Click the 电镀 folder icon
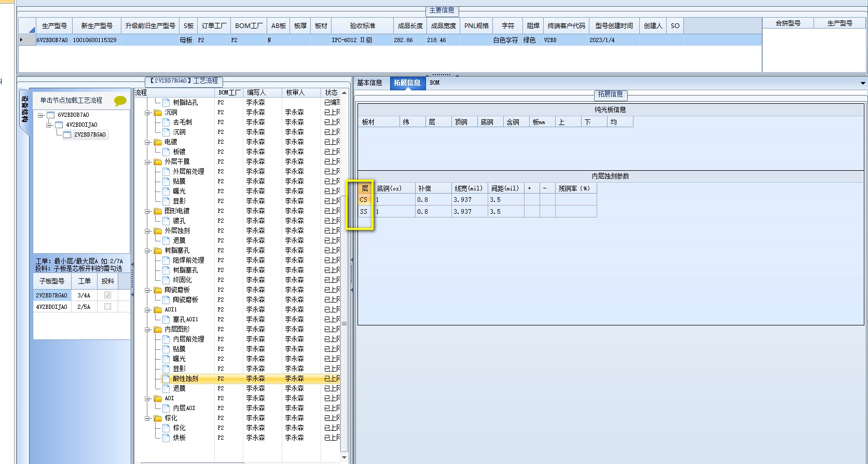Viewport: 868px width, 464px height. coord(158,142)
